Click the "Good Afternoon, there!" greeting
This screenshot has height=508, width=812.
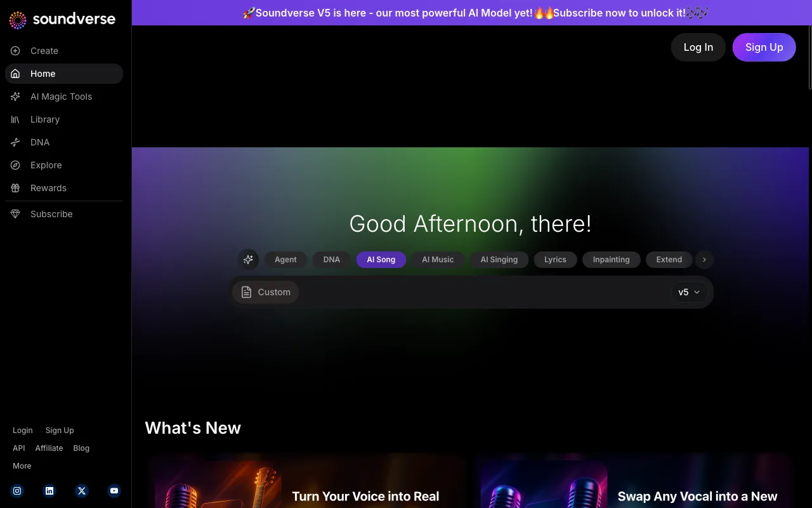pos(471,224)
